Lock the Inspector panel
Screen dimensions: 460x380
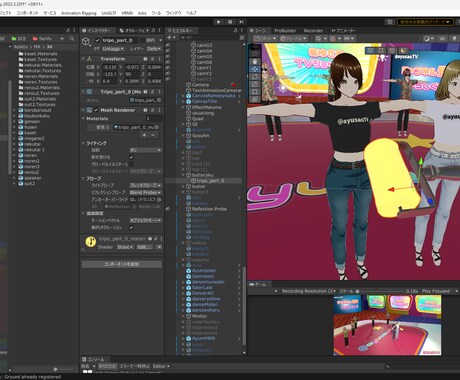pyautogui.click(x=153, y=30)
